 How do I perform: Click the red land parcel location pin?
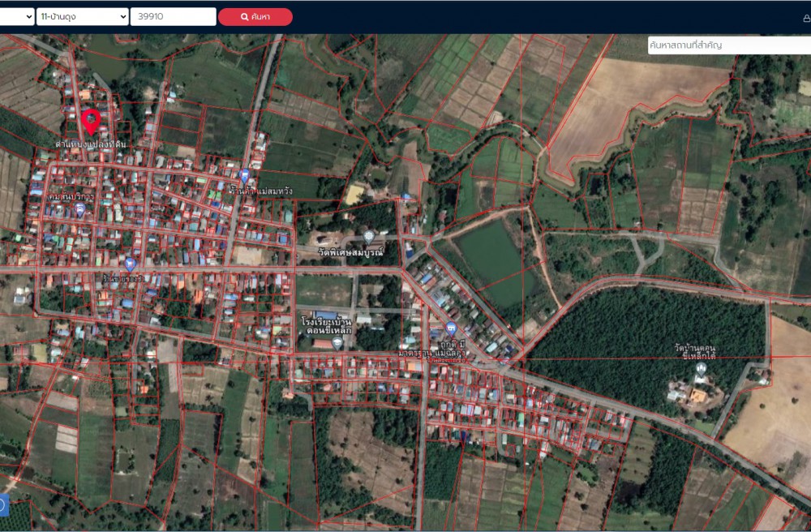[91, 122]
